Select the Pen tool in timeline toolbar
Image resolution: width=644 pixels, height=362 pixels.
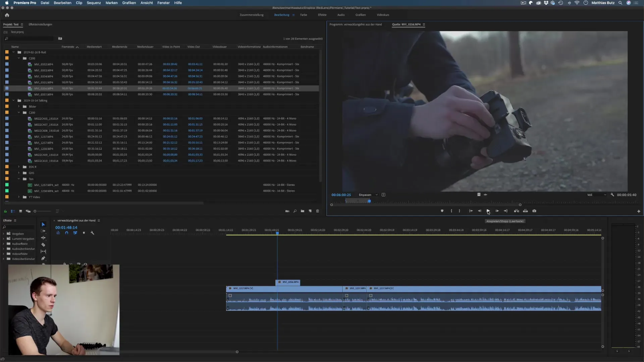[x=43, y=258]
